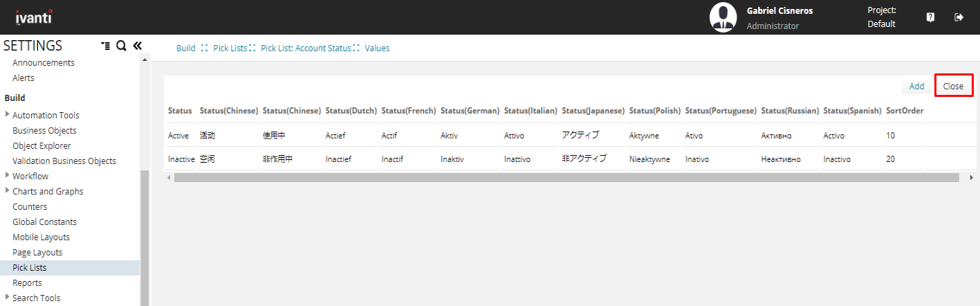Close the pick list values view
The width and height of the screenshot is (980, 306).
pyautogui.click(x=953, y=87)
